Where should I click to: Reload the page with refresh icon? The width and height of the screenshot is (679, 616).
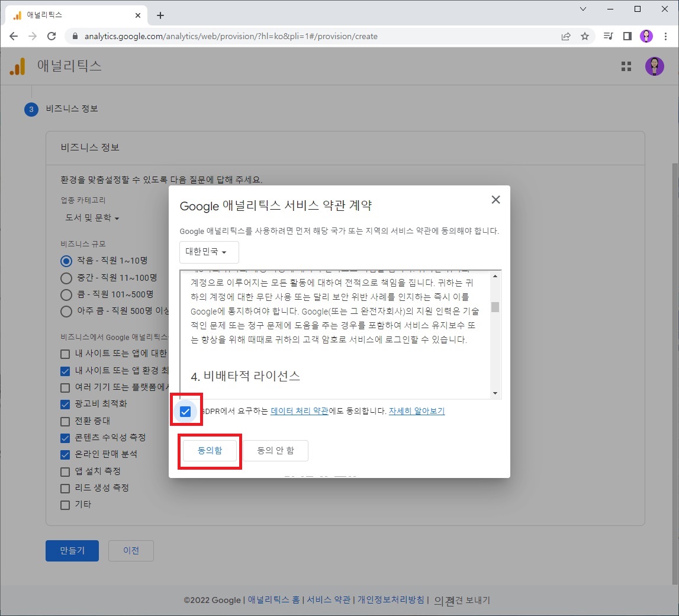tap(52, 36)
